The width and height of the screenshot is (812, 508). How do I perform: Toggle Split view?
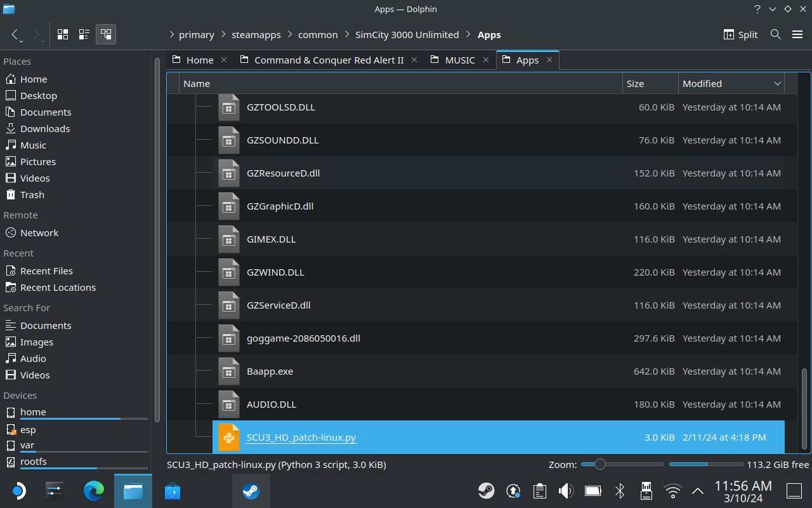[x=740, y=34]
